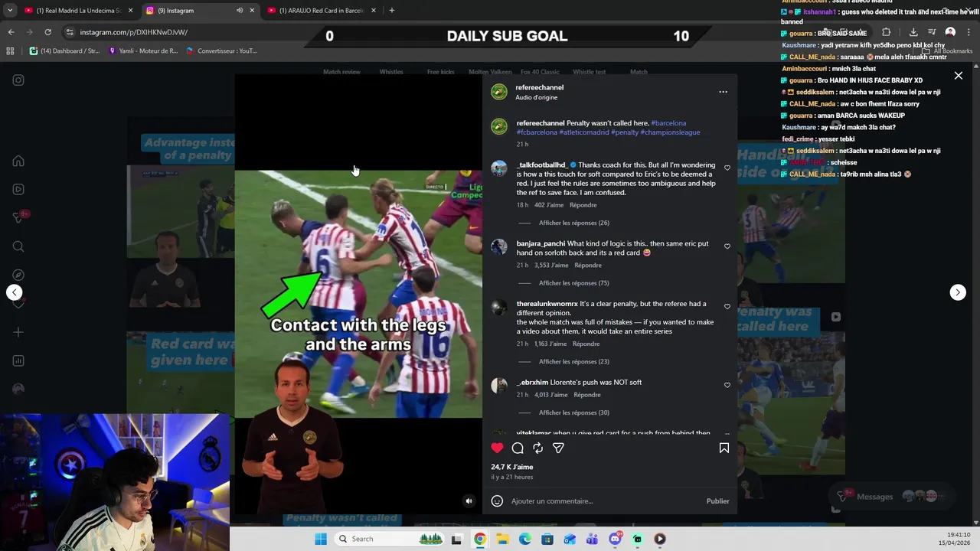
Task: Open Chrome apps grid in bookmarks bar
Action: pos(10,51)
